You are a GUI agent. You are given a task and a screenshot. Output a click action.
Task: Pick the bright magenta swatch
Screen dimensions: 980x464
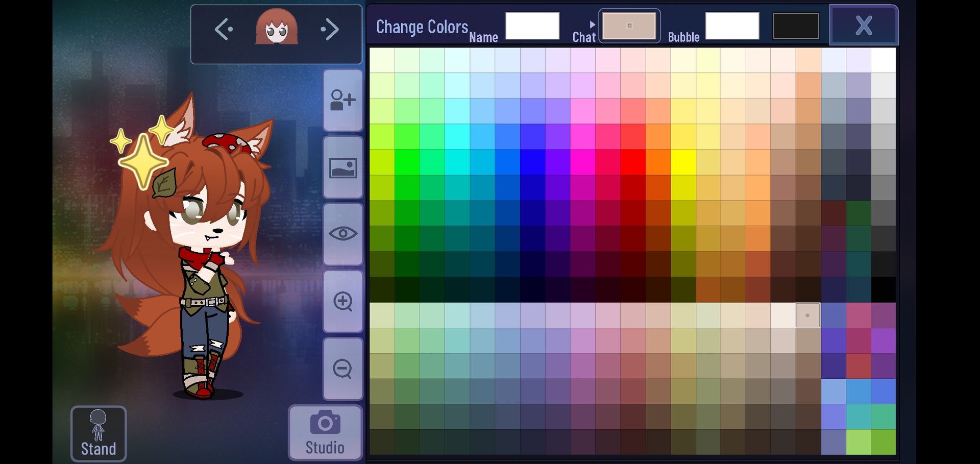point(583,162)
